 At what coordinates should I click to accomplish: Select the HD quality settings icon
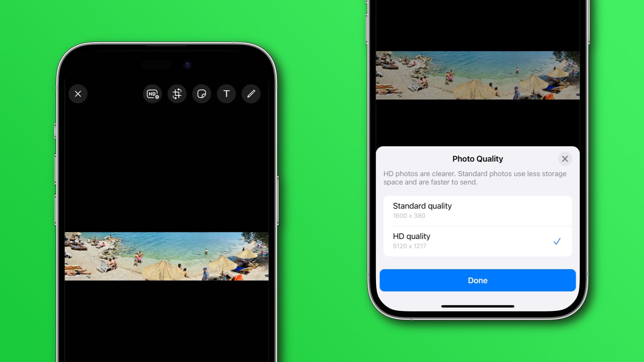[152, 94]
